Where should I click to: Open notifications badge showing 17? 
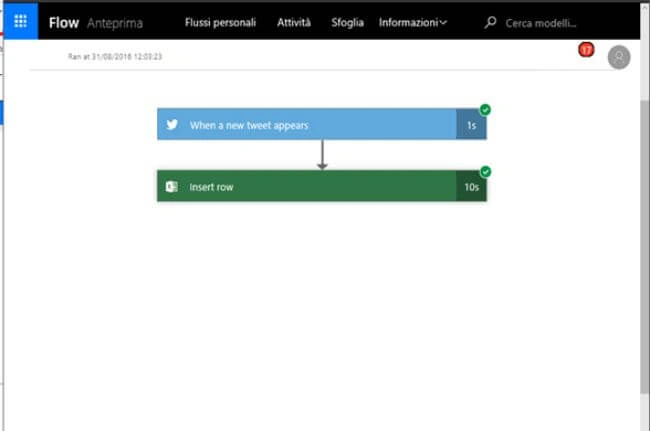[x=586, y=50]
